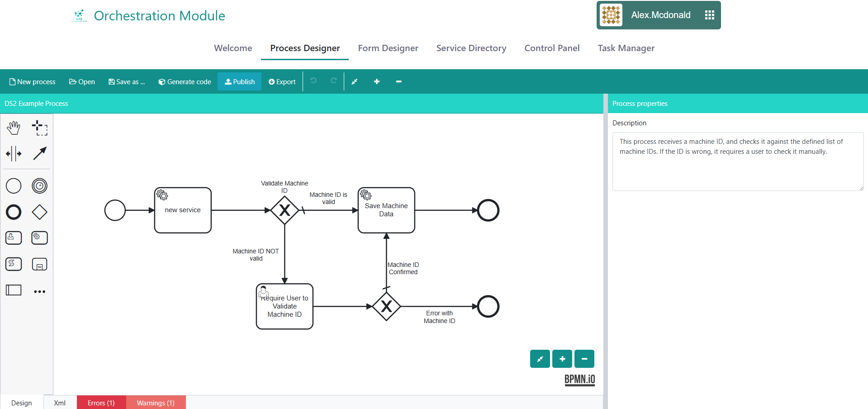Choose the user task palette icon
Screen dimensions: 868x409
(14, 238)
